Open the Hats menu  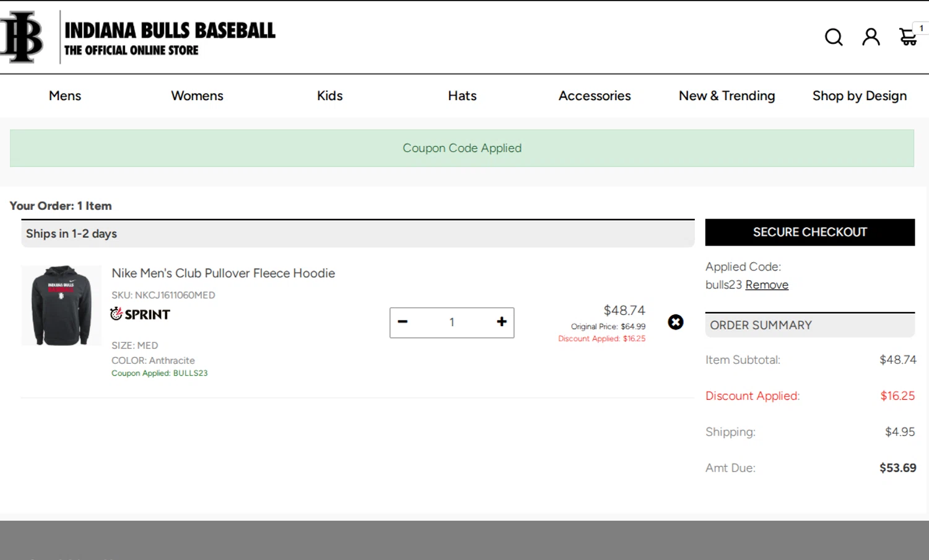point(462,96)
